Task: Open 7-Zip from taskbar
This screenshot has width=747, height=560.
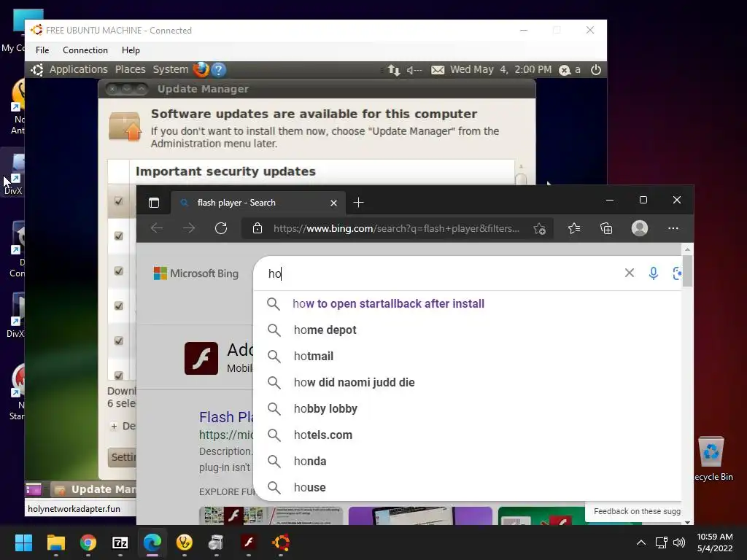Action: pos(120,542)
